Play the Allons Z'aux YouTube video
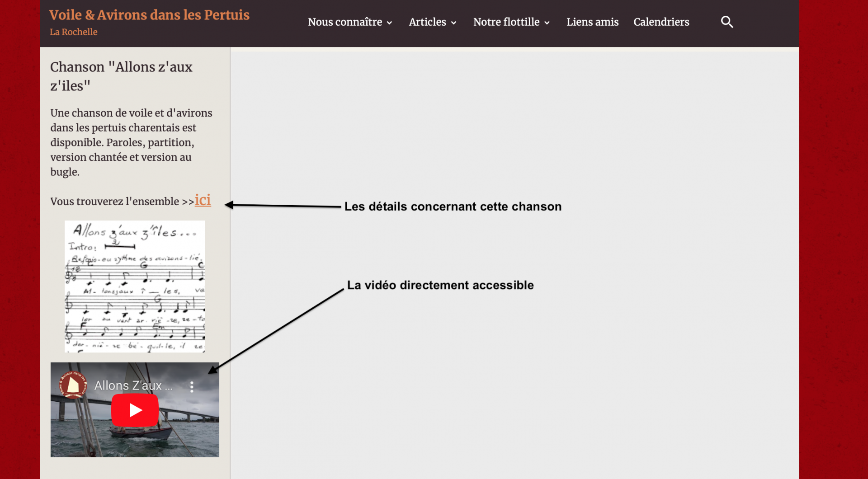Image resolution: width=868 pixels, height=479 pixels. point(135,410)
